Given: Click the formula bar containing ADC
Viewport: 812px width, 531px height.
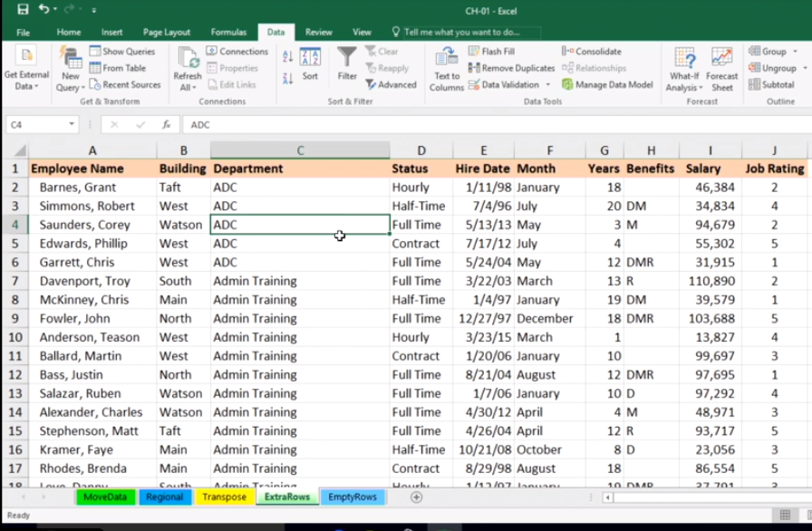Looking at the screenshot, I should click(x=498, y=125).
